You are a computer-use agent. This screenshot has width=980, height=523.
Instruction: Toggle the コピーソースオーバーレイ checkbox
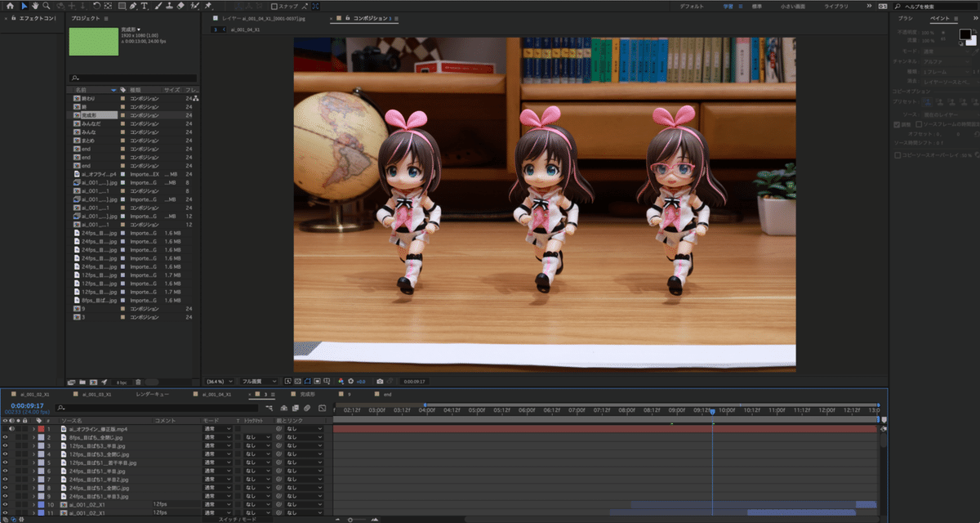pyautogui.click(x=898, y=154)
